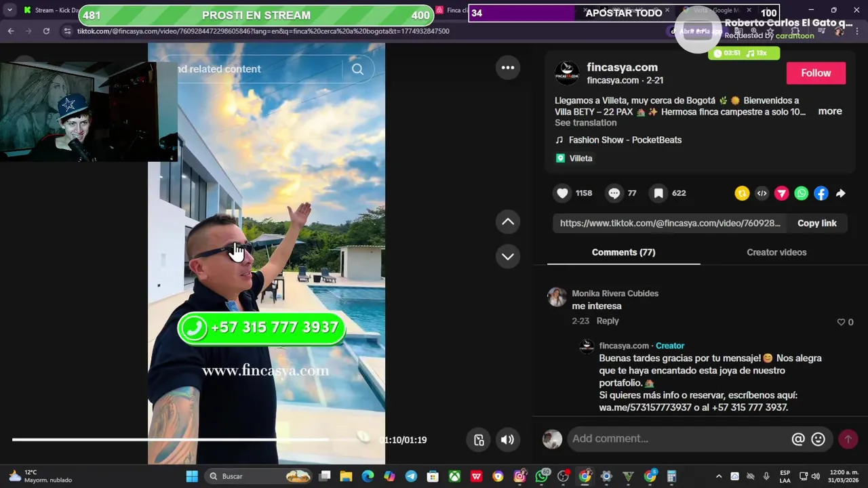Open 'Fashion Show - PocketBeats' music link
868x488 pixels.
pos(625,140)
